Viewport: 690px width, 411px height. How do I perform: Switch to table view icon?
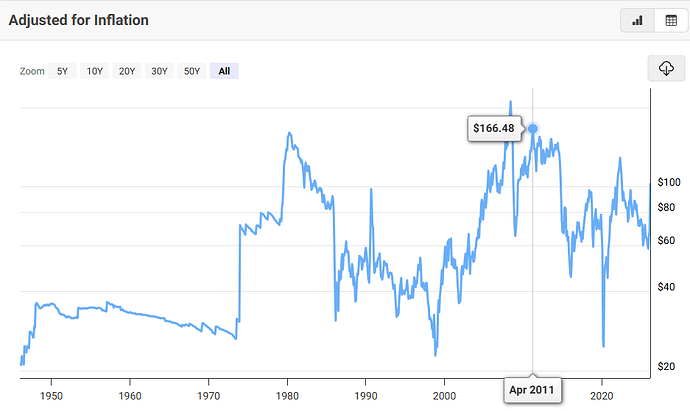pos(666,20)
